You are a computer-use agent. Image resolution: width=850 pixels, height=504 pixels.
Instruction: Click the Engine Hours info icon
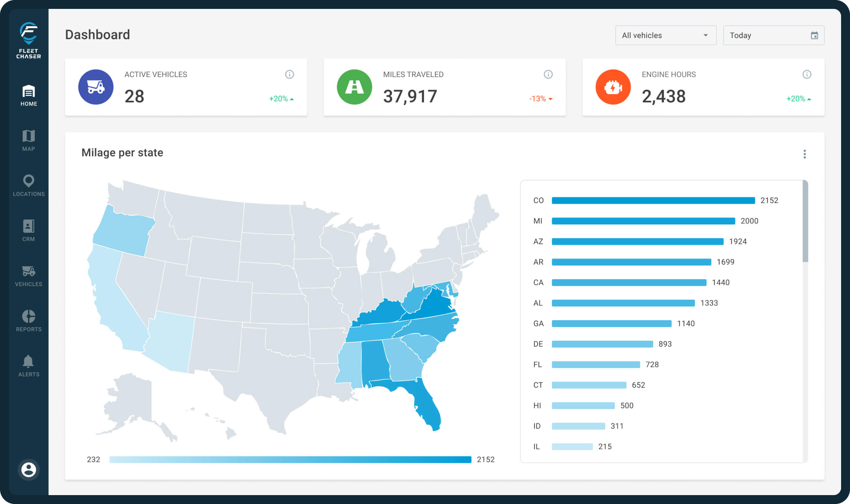(807, 74)
